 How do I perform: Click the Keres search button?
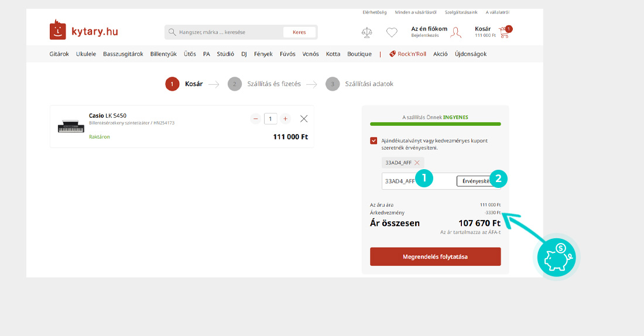299,32
